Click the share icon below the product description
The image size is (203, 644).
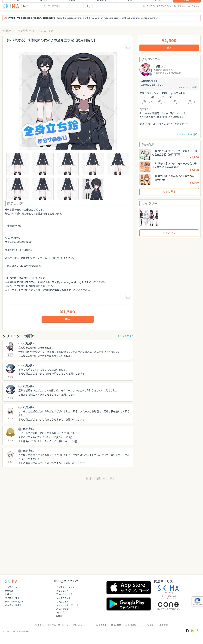[128, 297]
